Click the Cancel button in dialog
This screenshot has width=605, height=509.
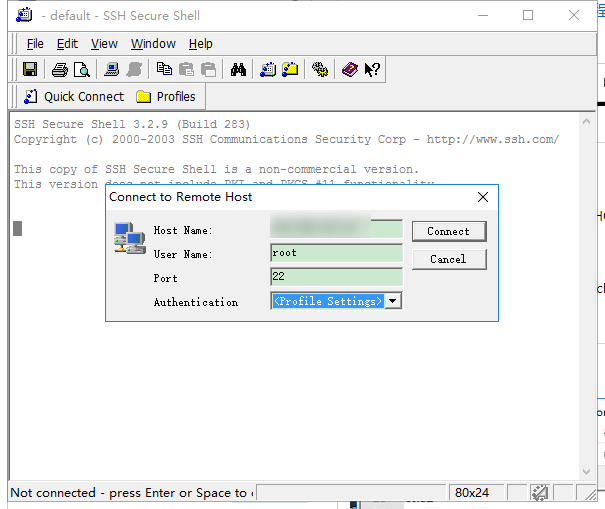pos(449,259)
